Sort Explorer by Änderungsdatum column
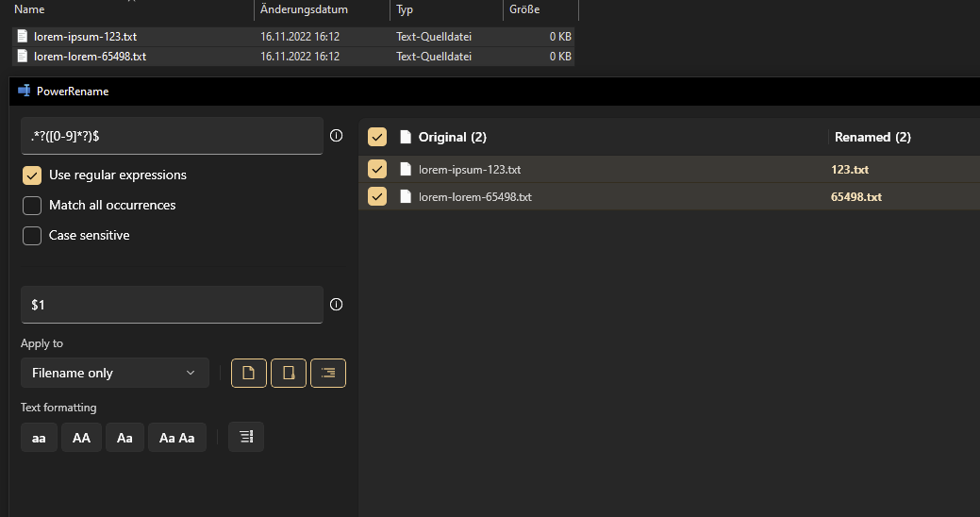The image size is (980, 517). (305, 9)
